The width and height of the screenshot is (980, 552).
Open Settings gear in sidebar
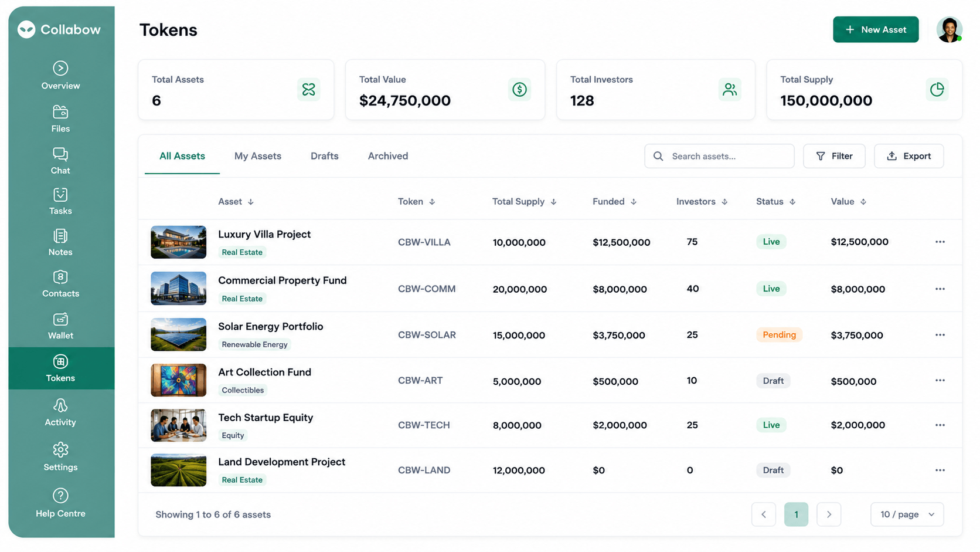click(60, 450)
